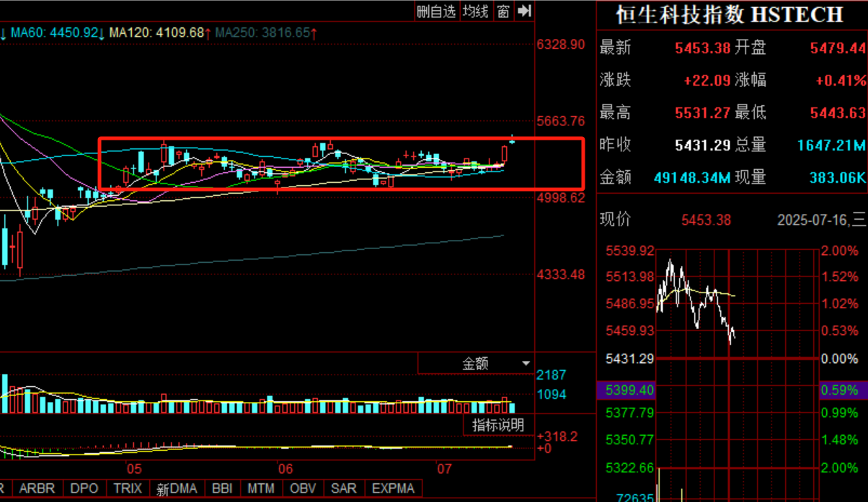Click the 现价 value 5453.38
The image size is (868, 502).
pos(707,220)
